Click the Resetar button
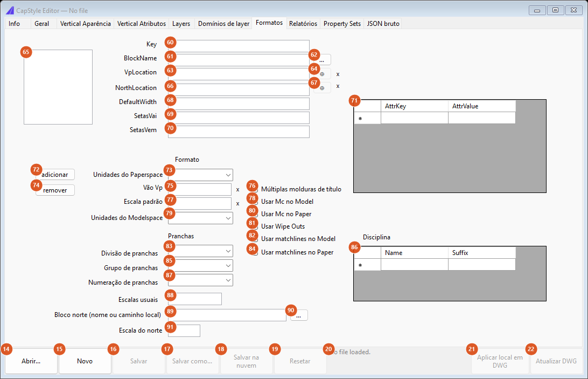Screen dimensions: 588x379 pos(300,361)
